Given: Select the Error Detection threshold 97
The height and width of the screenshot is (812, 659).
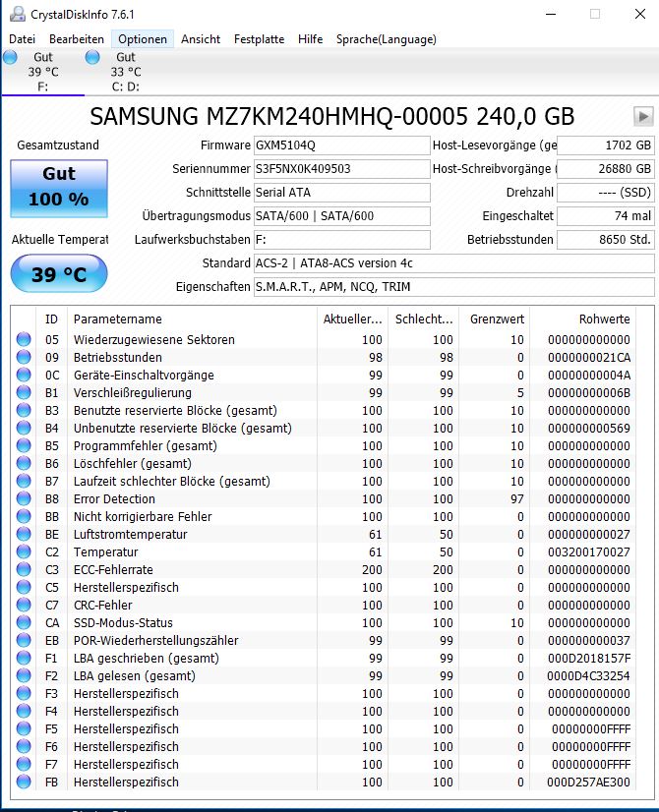Looking at the screenshot, I should tap(517, 499).
